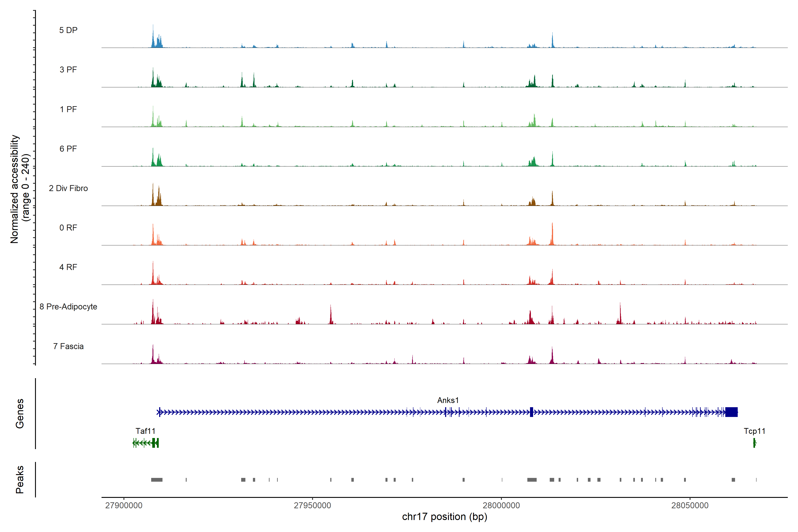798x532 pixels.
Task: Click the chr17 position axis title
Action: [444, 517]
